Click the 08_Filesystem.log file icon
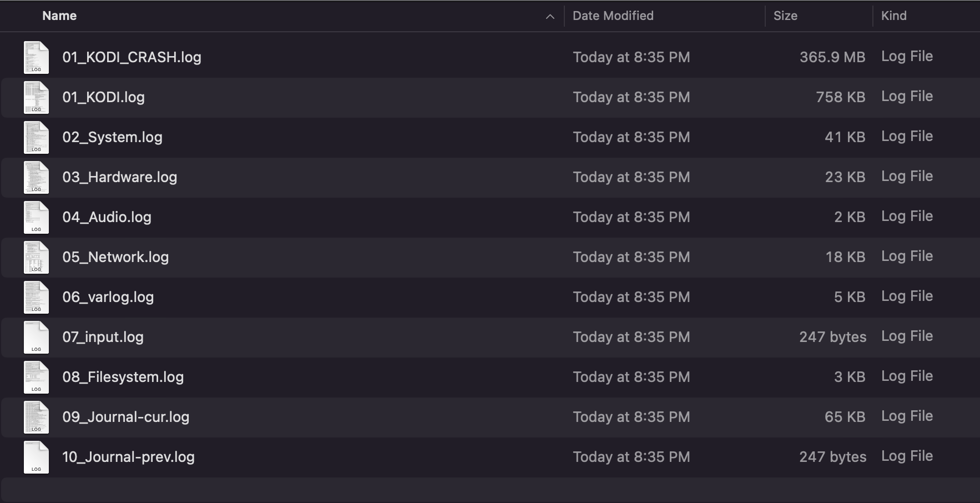 [36, 378]
